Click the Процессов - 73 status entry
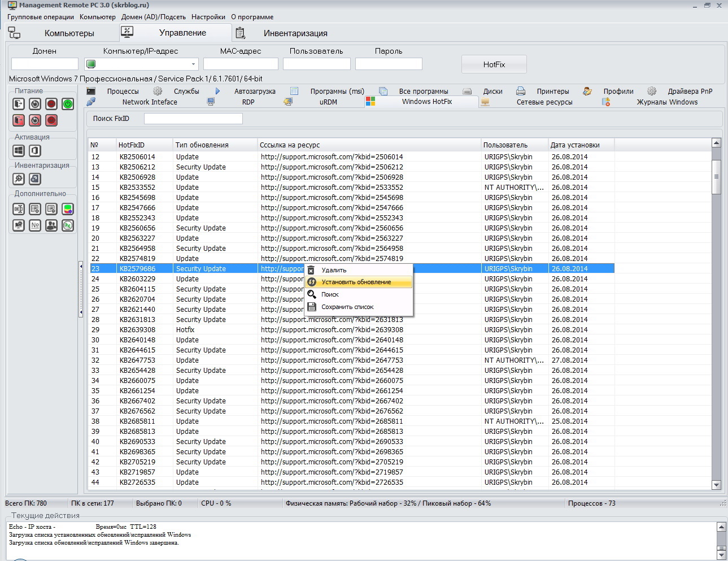728x561 pixels. (591, 503)
